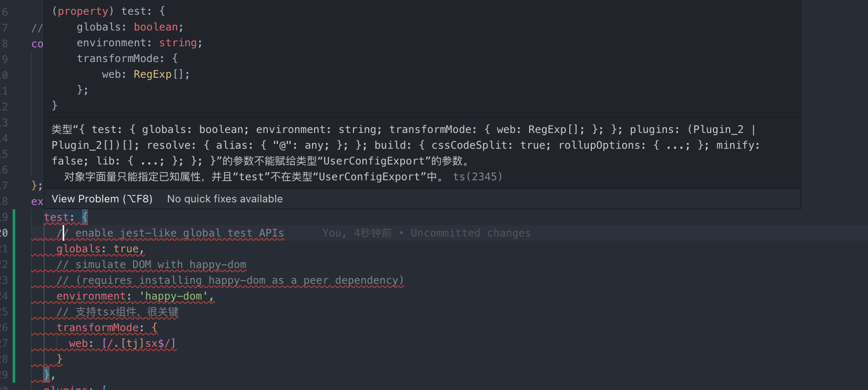Image resolution: width=868 pixels, height=390 pixels.
Task: Click the green modified-lines gutter bar
Action: click(14, 294)
